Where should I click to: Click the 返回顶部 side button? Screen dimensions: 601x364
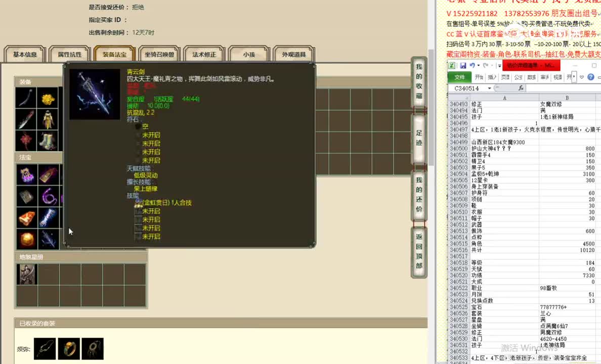click(x=419, y=251)
